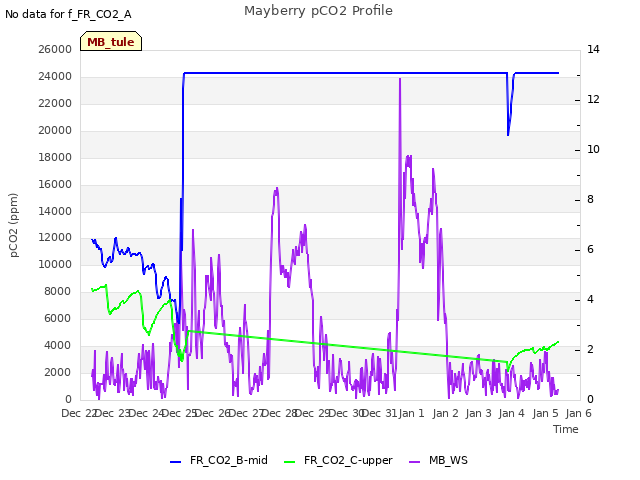Click the 12000 y-axis tick label
Viewport: 640px width, 480px height.
click(55, 238)
